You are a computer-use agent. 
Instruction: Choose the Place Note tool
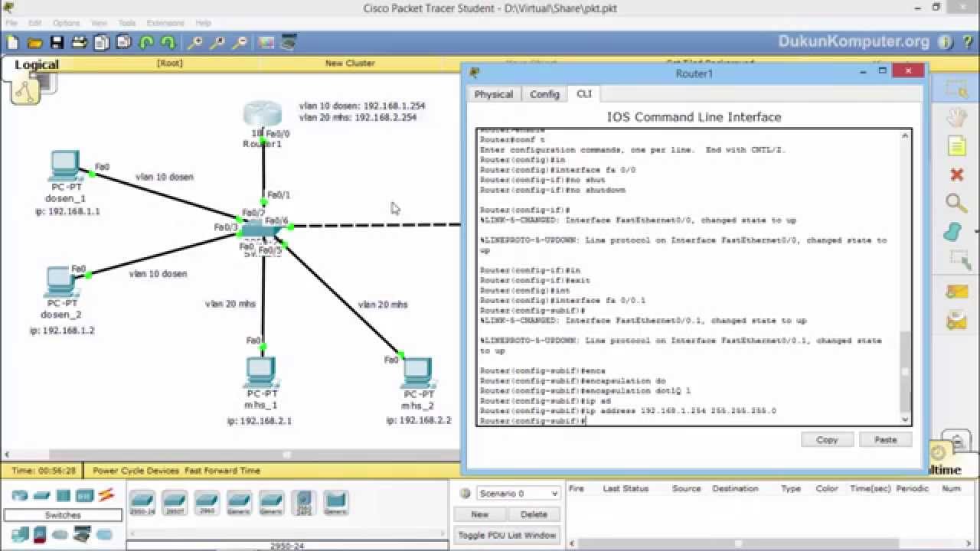[956, 146]
